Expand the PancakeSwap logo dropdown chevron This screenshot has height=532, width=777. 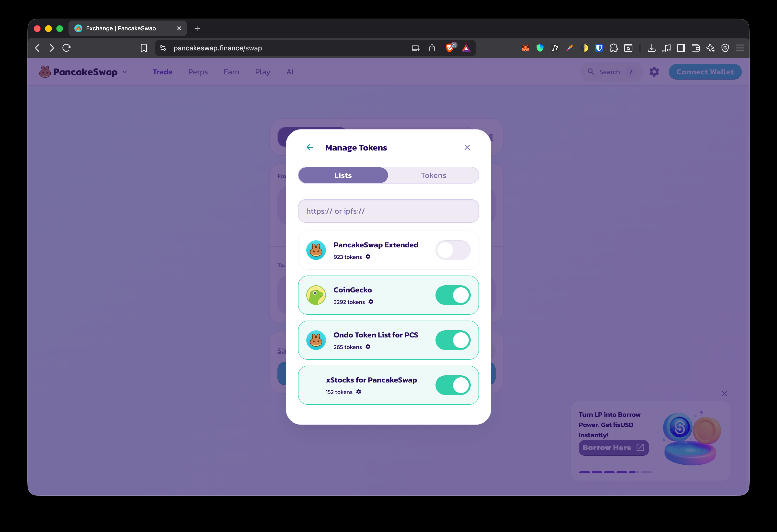pyautogui.click(x=125, y=72)
